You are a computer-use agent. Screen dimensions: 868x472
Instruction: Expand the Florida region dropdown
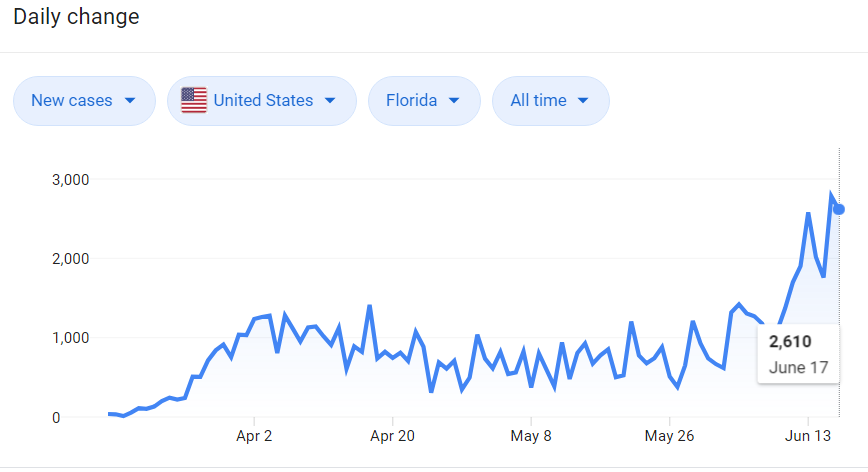[x=424, y=100]
